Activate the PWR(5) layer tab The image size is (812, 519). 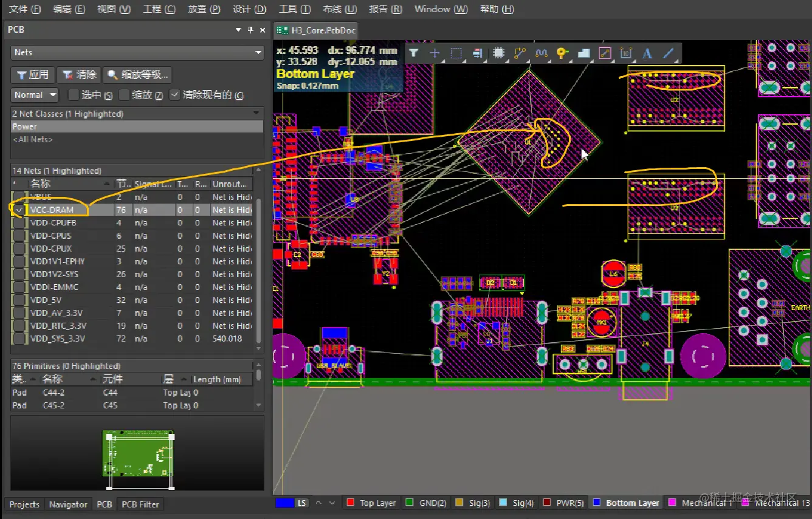coord(563,503)
